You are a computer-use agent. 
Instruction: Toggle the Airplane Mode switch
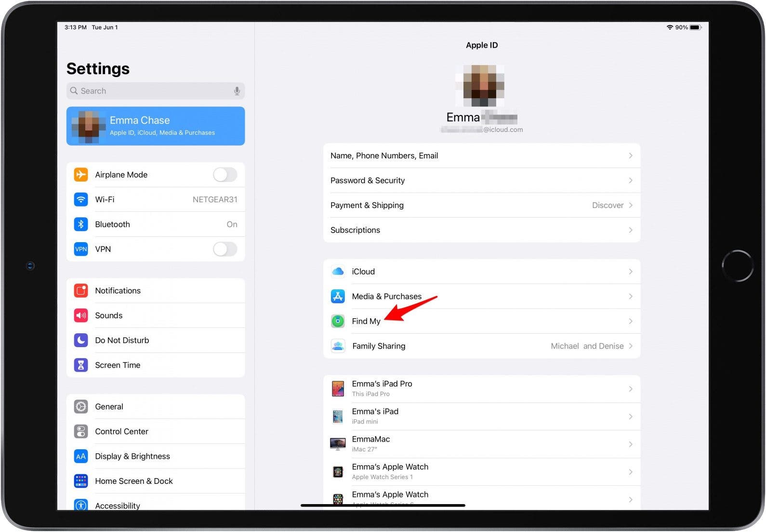[225, 174]
